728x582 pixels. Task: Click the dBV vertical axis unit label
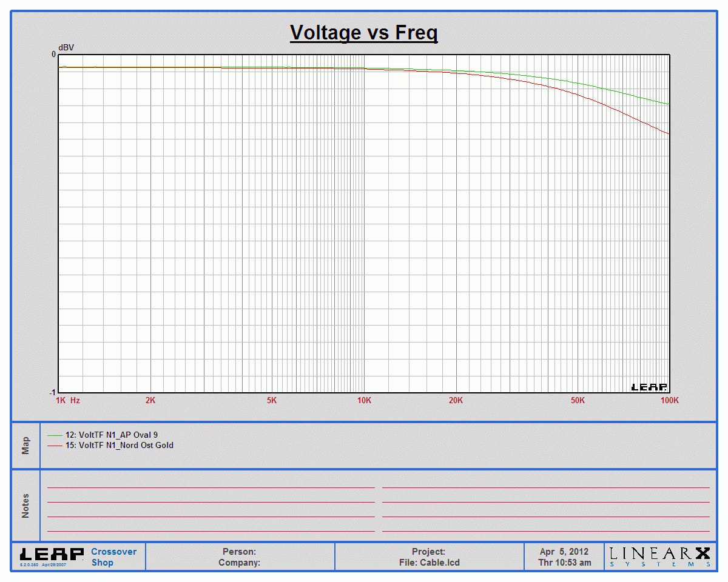coord(66,47)
